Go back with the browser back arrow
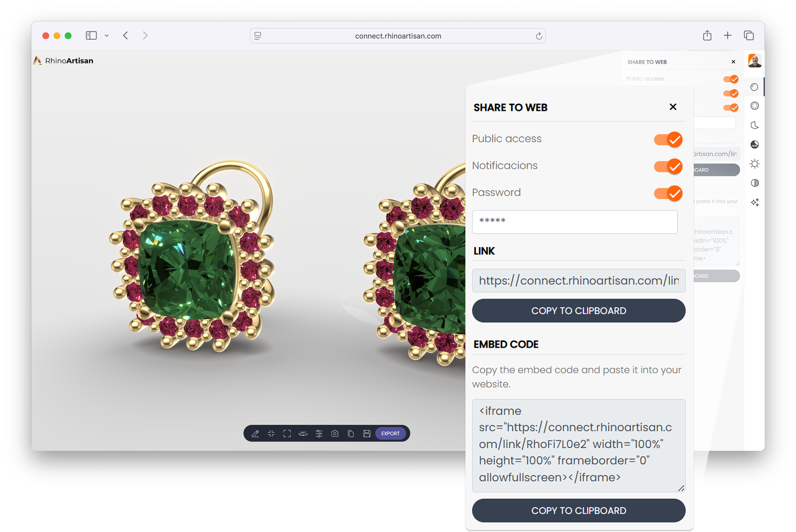796x532 pixels. pos(126,35)
